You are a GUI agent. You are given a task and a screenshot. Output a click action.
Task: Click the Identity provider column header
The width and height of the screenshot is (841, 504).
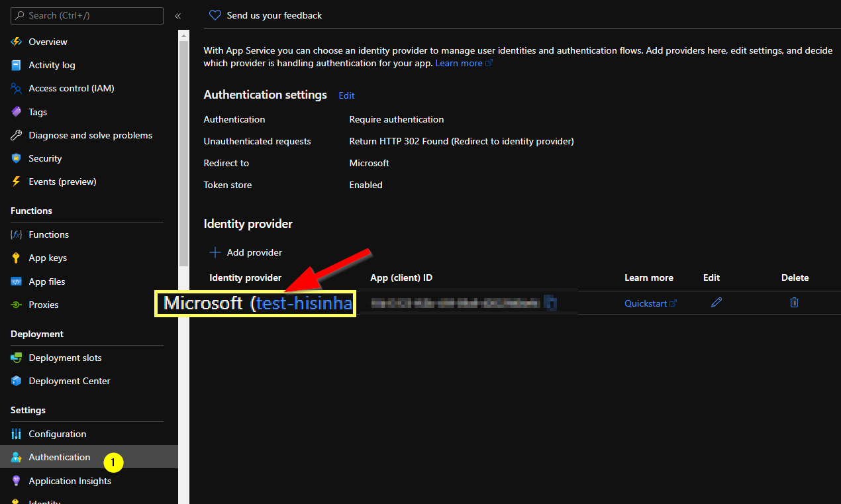pyautogui.click(x=245, y=277)
